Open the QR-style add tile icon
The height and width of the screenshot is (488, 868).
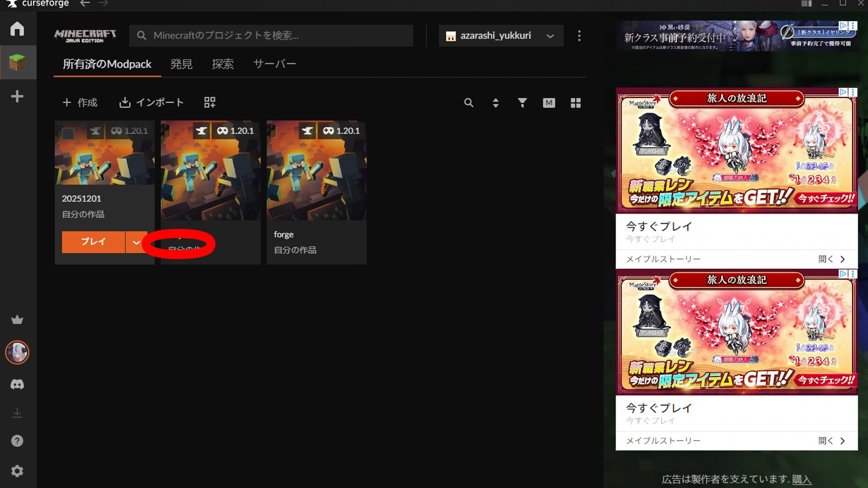pyautogui.click(x=210, y=103)
